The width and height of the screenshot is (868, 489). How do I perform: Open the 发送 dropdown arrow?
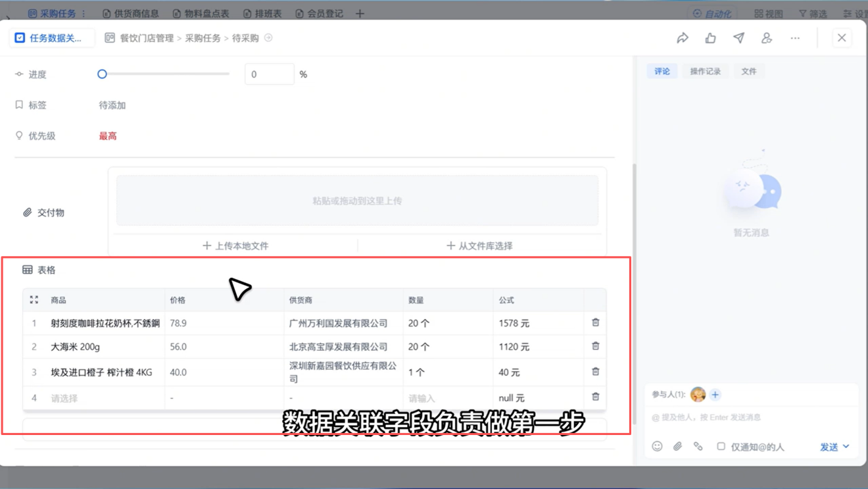tap(846, 446)
